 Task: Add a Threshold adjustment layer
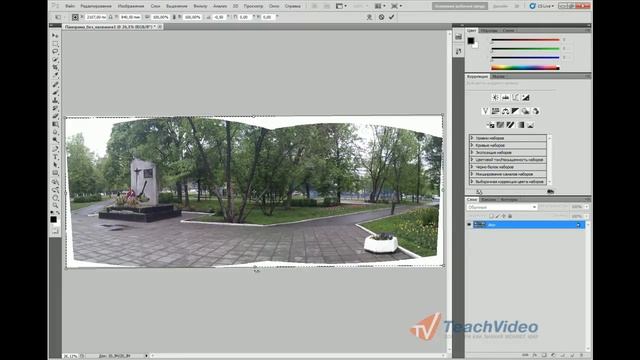point(511,125)
